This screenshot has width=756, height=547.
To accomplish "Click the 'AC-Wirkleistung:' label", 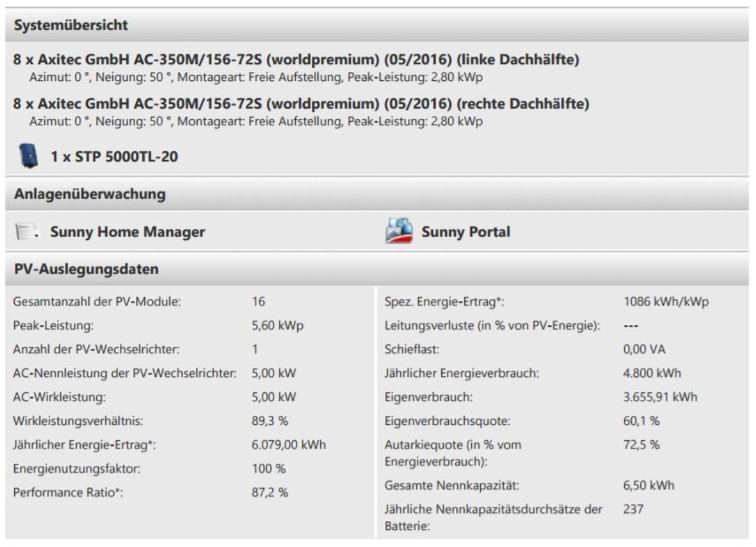I will tap(59, 398).
